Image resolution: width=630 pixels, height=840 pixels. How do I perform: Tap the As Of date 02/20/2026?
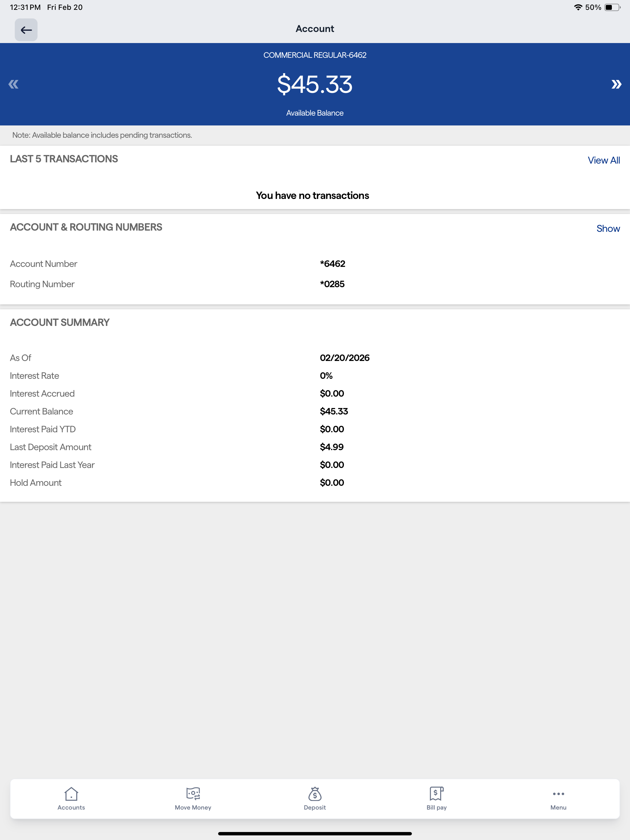point(345,358)
